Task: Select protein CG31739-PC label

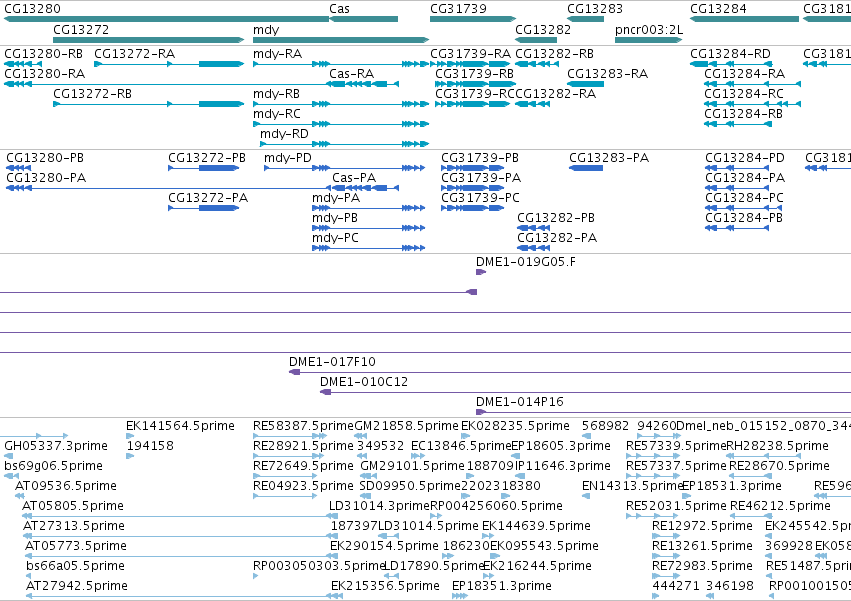Action: tap(480, 198)
